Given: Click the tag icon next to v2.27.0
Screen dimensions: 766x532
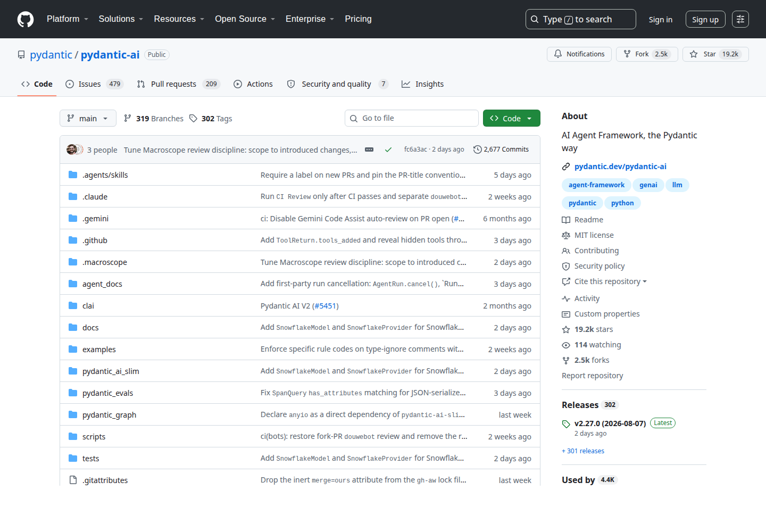Looking at the screenshot, I should point(566,424).
